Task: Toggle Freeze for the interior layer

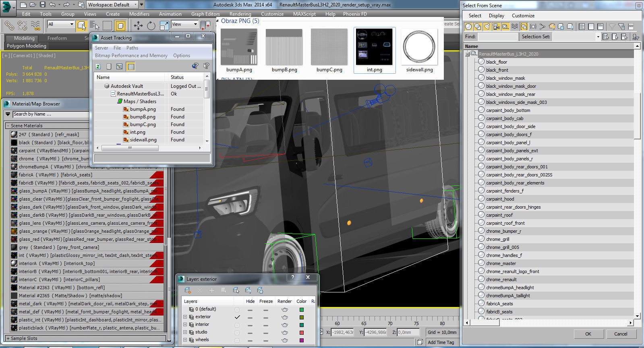Action: pos(265,325)
